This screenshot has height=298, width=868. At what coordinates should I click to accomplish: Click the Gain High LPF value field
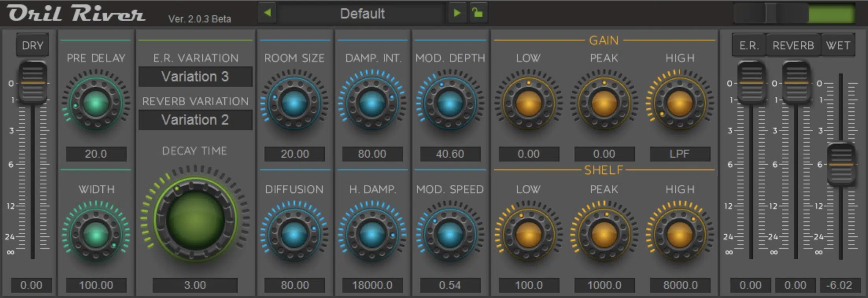pyautogui.click(x=680, y=154)
